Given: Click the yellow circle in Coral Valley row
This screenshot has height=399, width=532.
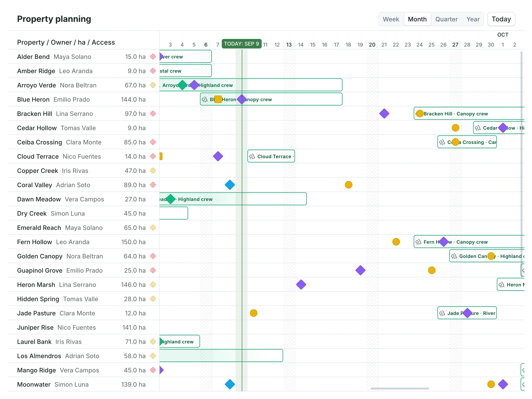Looking at the screenshot, I should 348,185.
